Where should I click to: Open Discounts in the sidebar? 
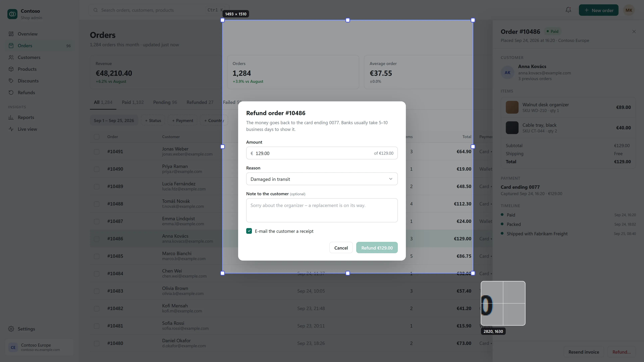tap(40, 81)
